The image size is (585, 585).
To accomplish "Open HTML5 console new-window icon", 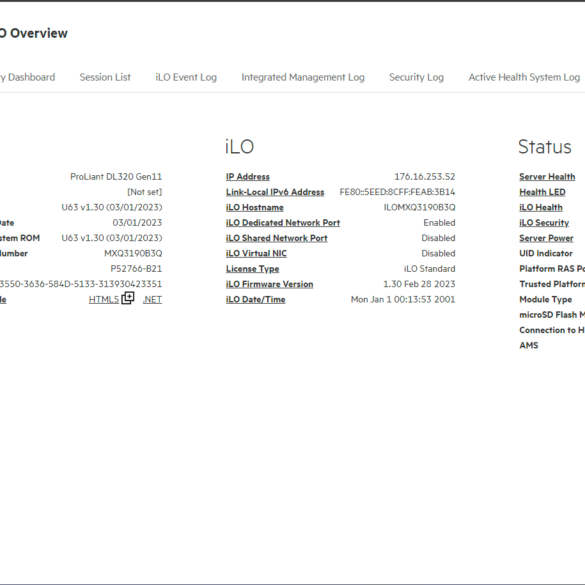I will click(128, 298).
